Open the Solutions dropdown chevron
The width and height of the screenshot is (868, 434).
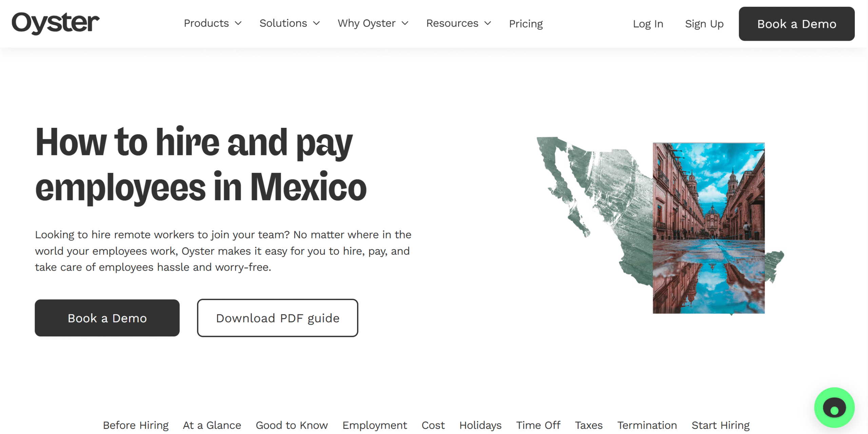[316, 23]
